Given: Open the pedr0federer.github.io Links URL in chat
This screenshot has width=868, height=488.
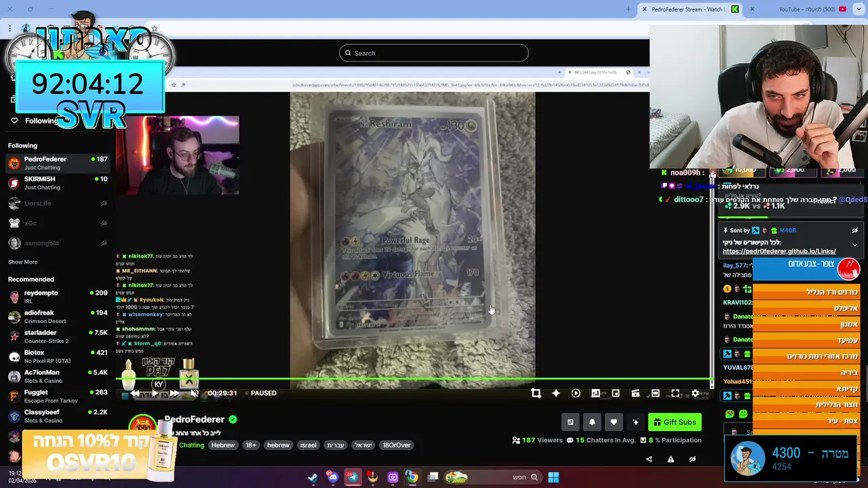Looking at the screenshot, I should [779, 251].
